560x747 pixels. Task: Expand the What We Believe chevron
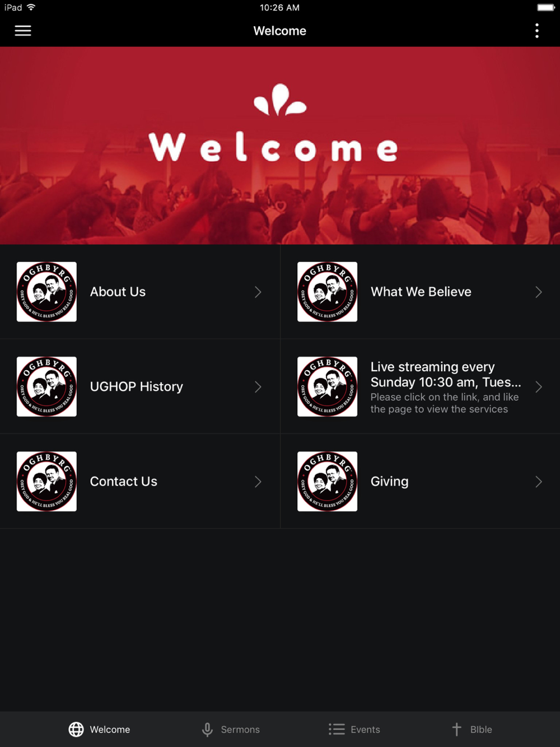tap(538, 292)
